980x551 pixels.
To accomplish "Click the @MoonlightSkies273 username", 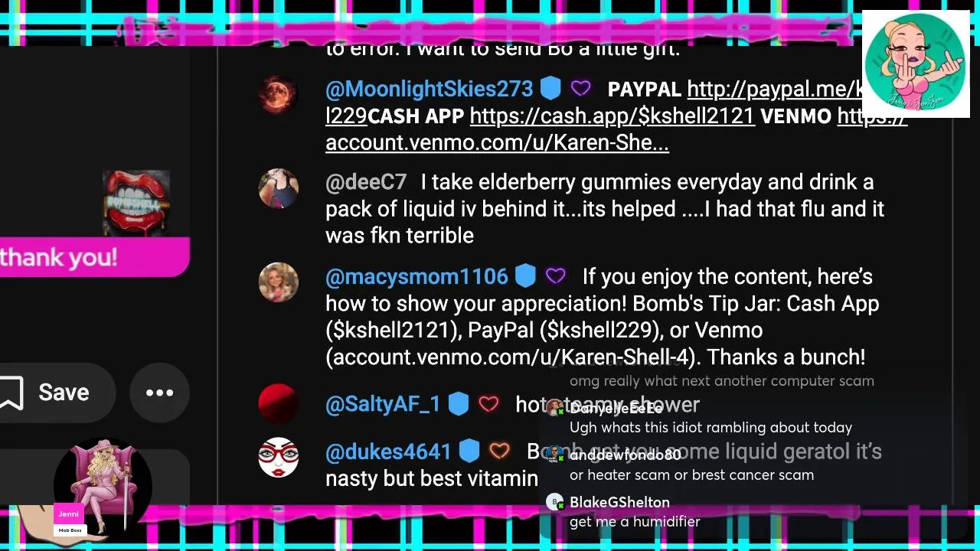I will [x=429, y=89].
